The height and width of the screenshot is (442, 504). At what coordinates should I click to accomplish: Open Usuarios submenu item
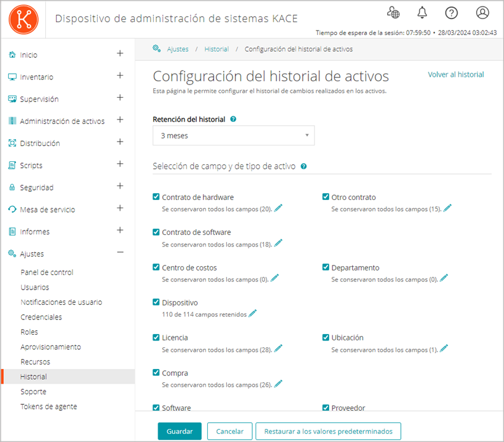[35, 287]
